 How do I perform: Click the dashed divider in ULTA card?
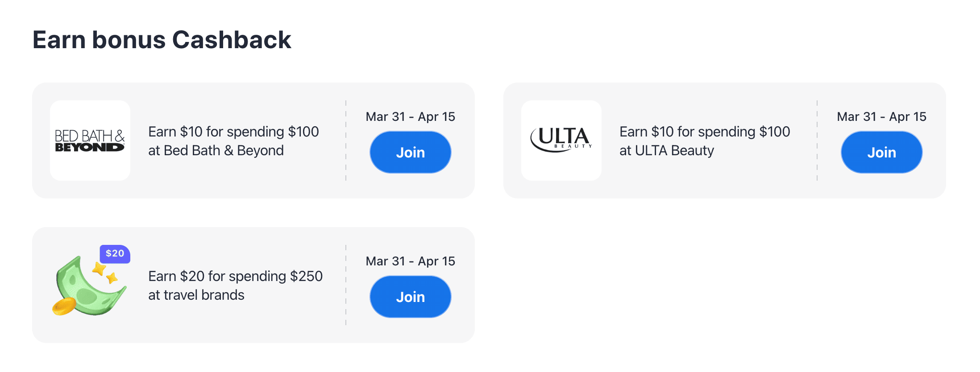[x=817, y=141]
